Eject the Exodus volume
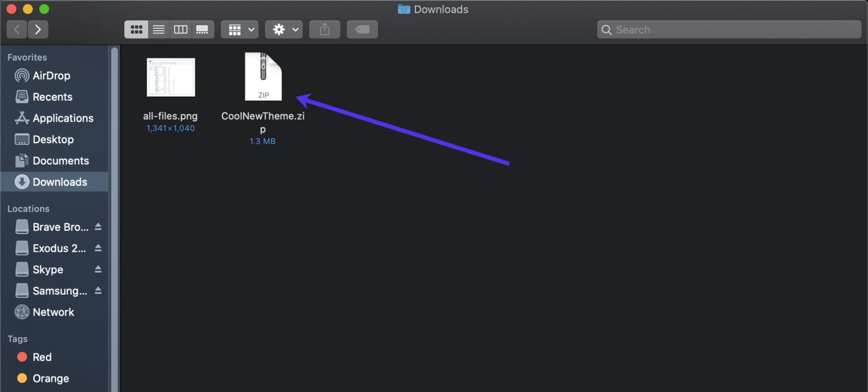This screenshot has width=868, height=392. pos(98,248)
